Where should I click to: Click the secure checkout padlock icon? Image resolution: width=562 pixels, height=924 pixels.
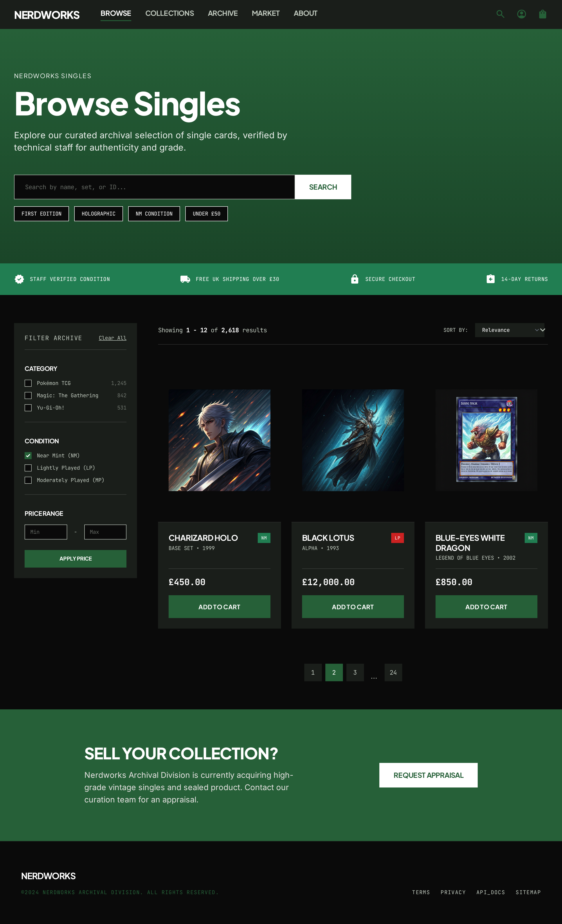click(x=355, y=279)
